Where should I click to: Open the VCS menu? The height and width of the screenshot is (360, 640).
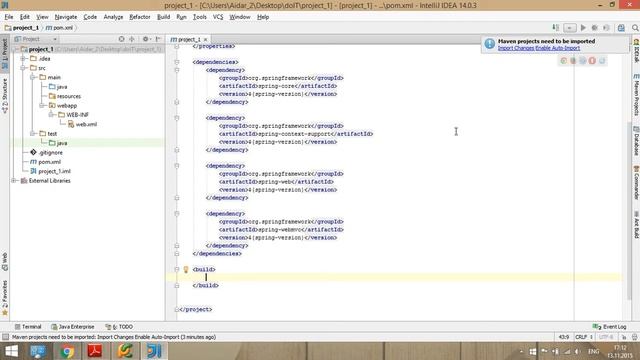click(218, 17)
